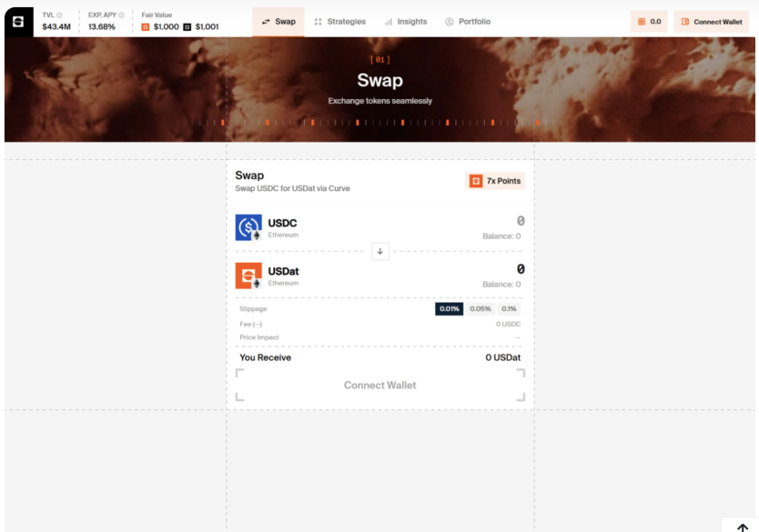This screenshot has height=532, width=759.
Task: Switch to the Strategies tab
Action: click(339, 21)
